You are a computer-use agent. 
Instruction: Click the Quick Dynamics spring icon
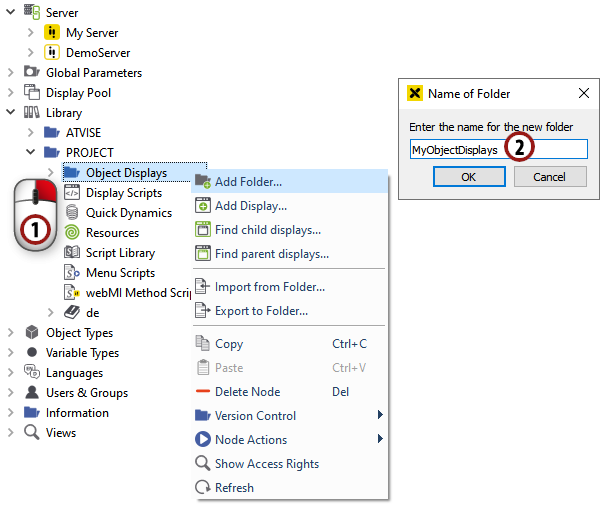coord(72,212)
